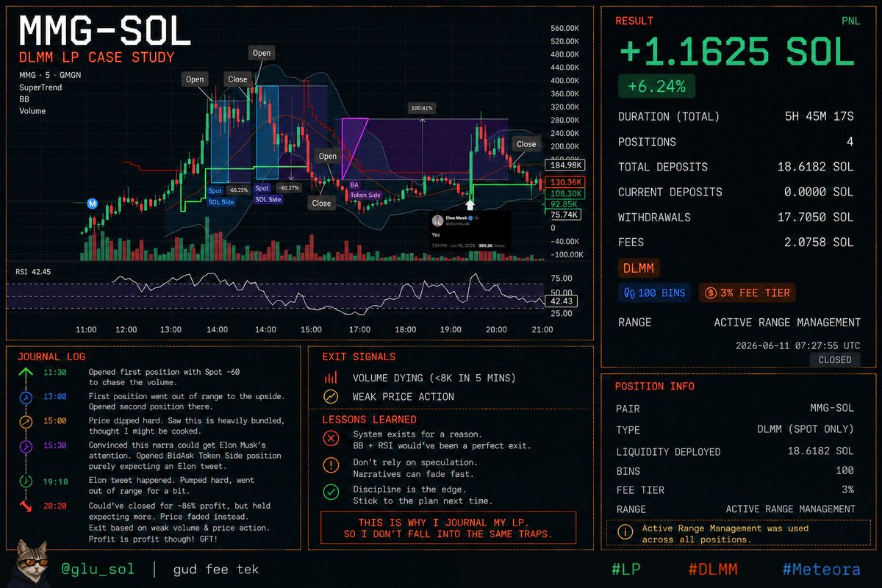This screenshot has height=588, width=882.
Task: Click the #LP hashtag
Action: 628,570
